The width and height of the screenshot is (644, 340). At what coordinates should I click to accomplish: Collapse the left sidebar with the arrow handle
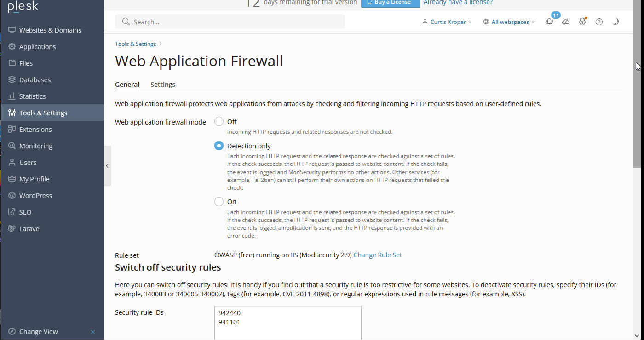(x=107, y=166)
